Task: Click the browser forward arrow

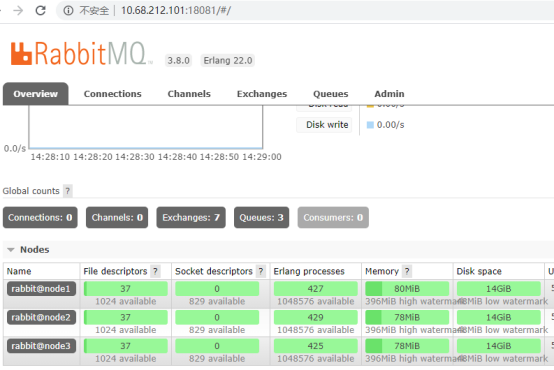Action: (18, 11)
